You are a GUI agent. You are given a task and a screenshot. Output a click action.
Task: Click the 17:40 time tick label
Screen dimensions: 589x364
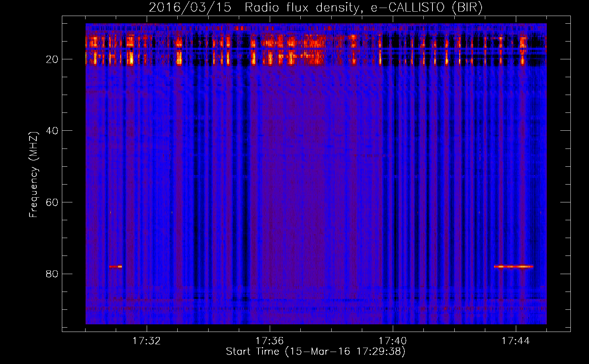click(x=392, y=341)
